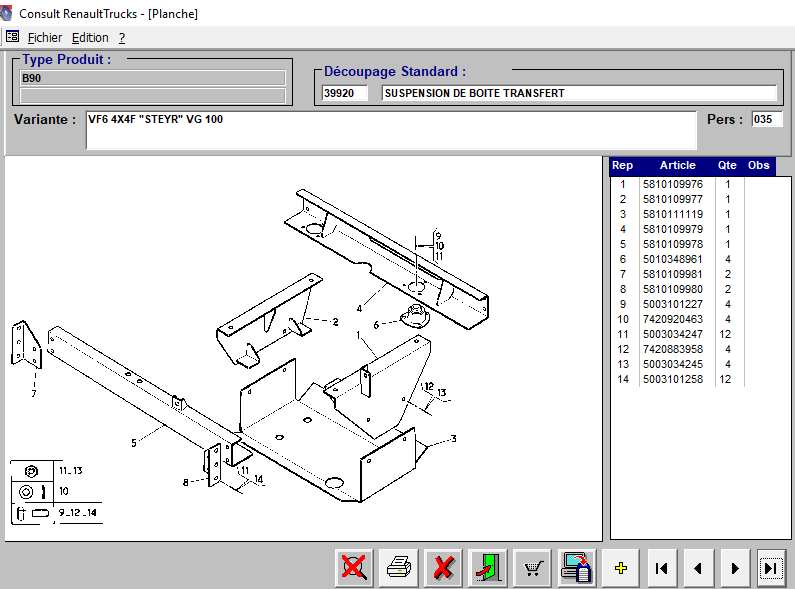Open the Edition menu
795x589 pixels.
click(90, 37)
